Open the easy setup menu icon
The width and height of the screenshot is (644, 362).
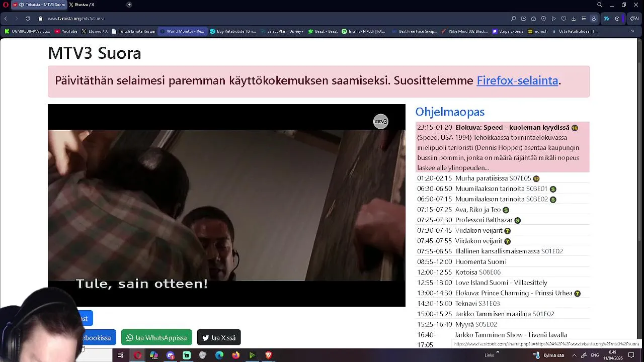pos(584,19)
